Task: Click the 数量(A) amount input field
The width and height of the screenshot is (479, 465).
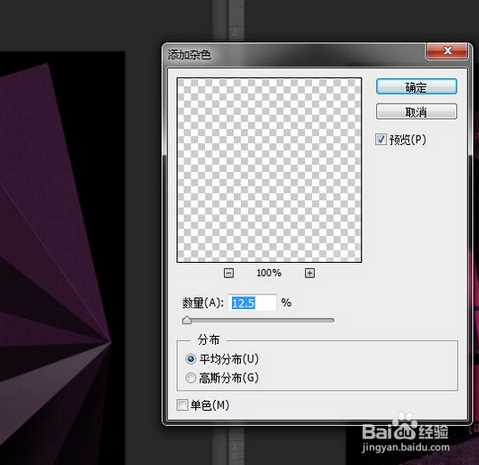Action: [x=252, y=303]
